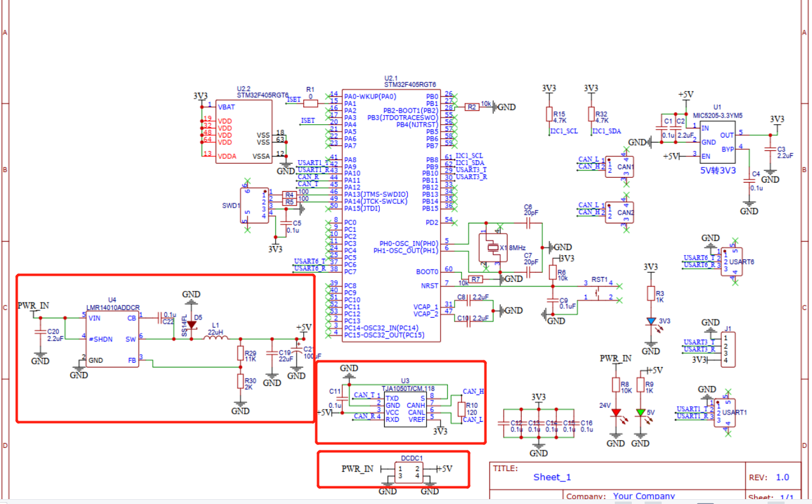Select the BOOT0 pin label
The height and width of the screenshot is (504, 812).
(427, 271)
